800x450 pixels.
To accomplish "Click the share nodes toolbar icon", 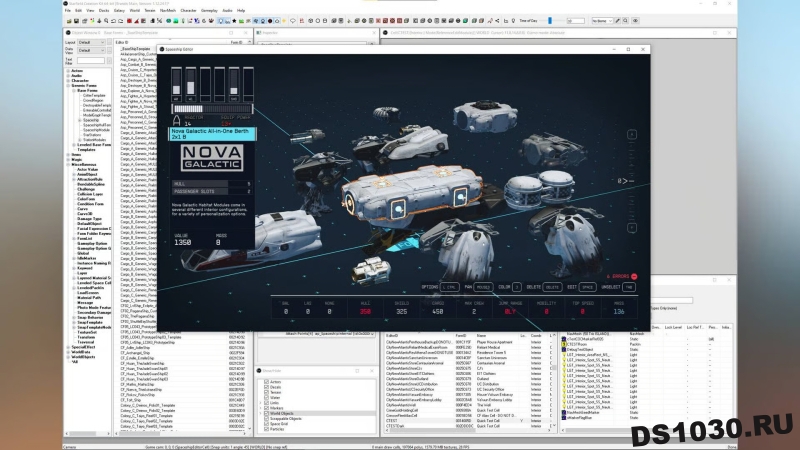I will 497,21.
